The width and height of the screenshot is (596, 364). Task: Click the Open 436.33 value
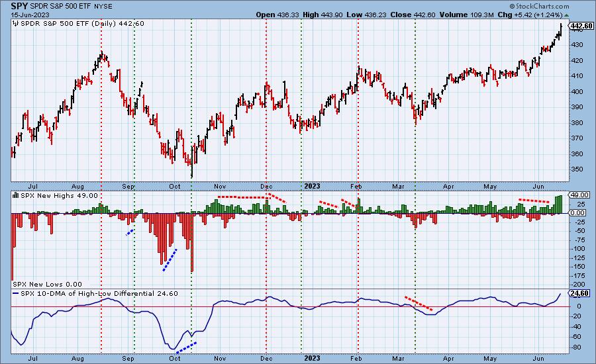[278, 15]
